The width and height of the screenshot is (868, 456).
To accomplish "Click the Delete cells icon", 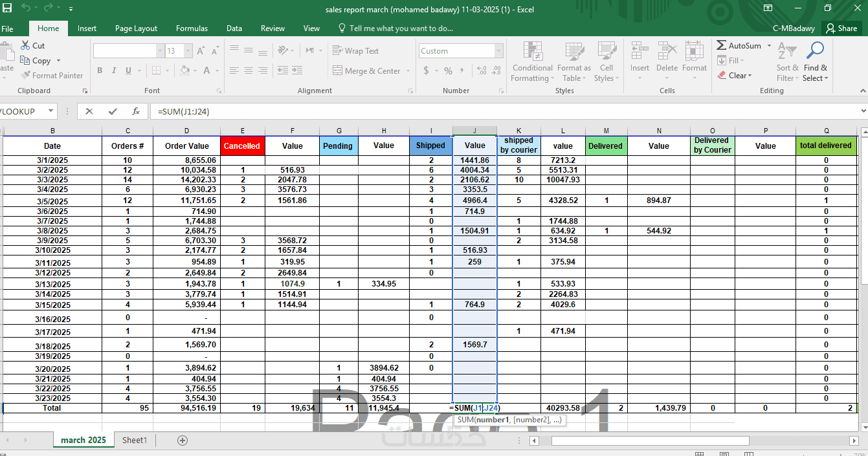I will pyautogui.click(x=667, y=51).
